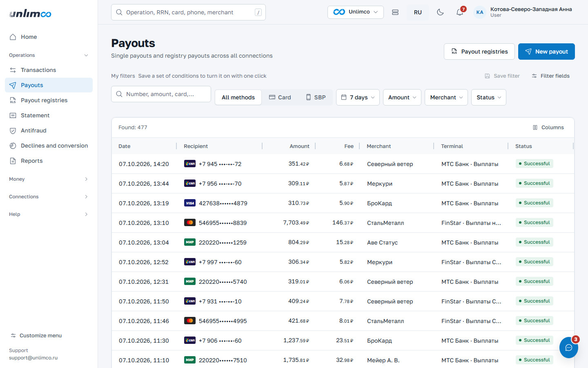Filter payouts by SBP method

tap(316, 97)
